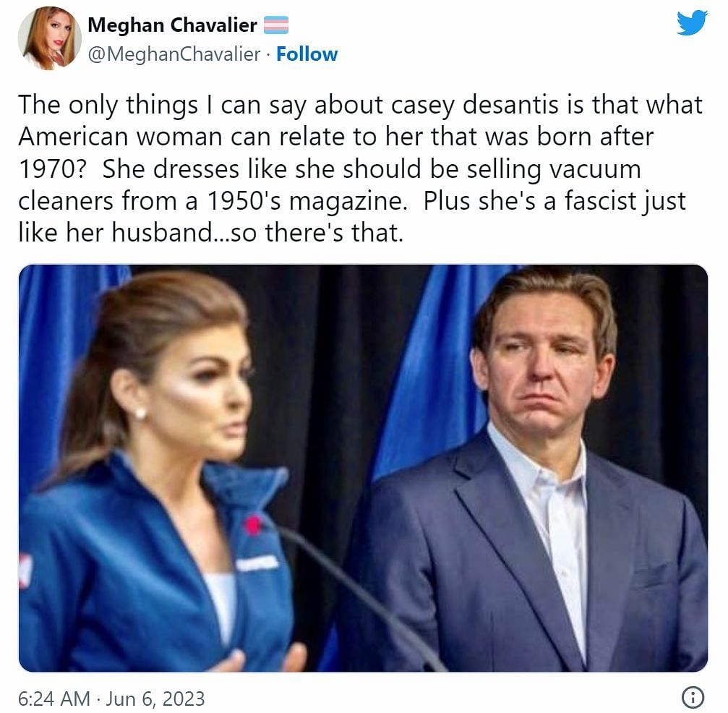728x713 pixels.
Task: Click the words 'cleaners from a 1950's magazine'
Action: (x=213, y=201)
